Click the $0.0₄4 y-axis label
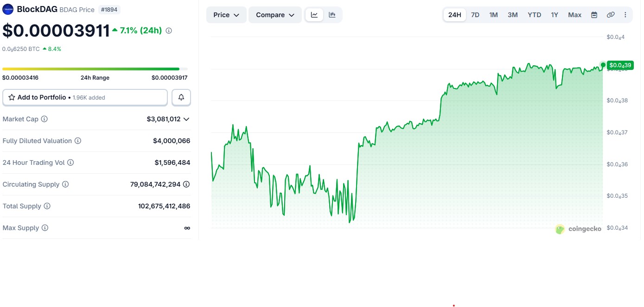Screen dimensions: 644x307 click(616, 37)
